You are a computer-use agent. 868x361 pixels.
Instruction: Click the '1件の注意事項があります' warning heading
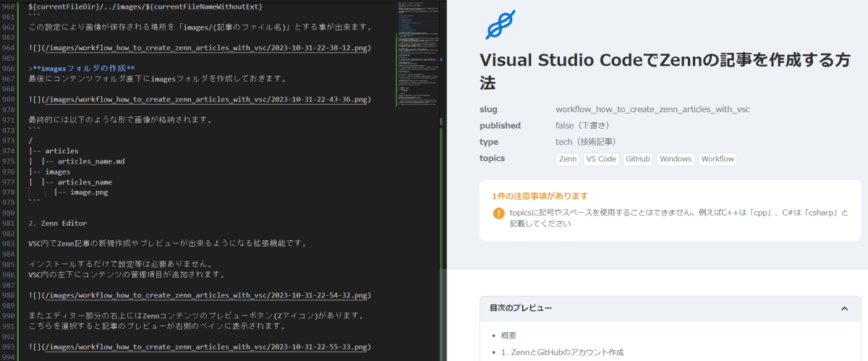click(540, 196)
